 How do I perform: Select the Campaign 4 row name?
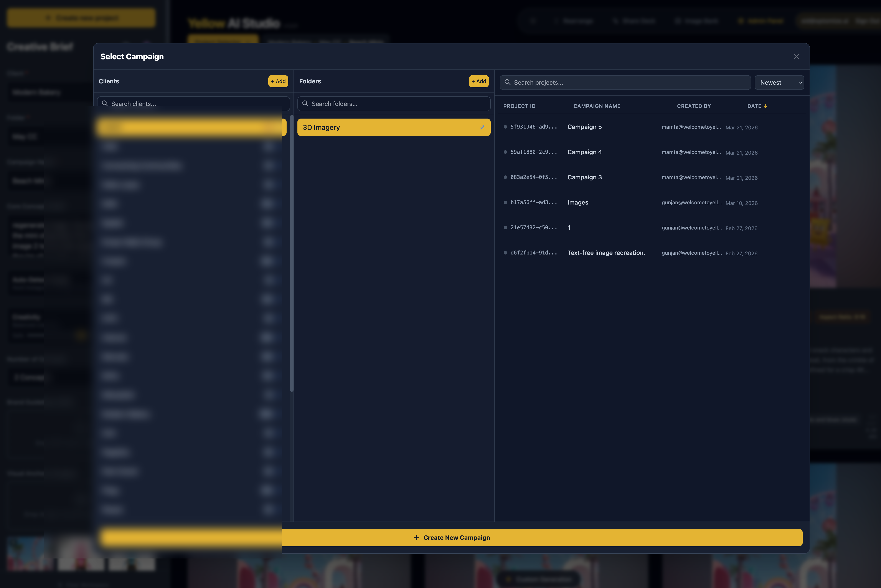point(584,152)
